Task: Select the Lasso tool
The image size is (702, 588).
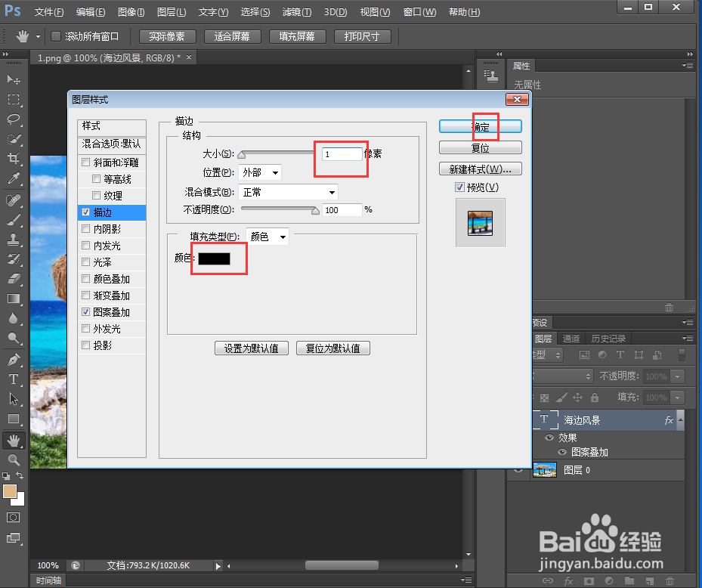Action: pyautogui.click(x=14, y=119)
